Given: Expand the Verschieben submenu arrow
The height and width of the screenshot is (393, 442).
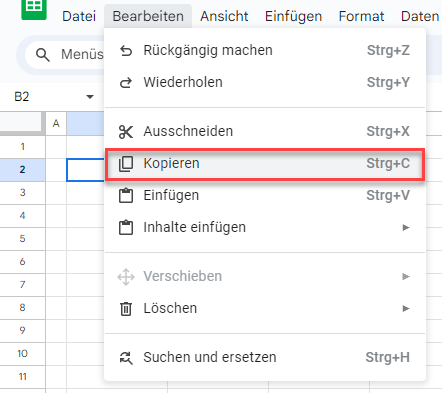Looking at the screenshot, I should [406, 277].
